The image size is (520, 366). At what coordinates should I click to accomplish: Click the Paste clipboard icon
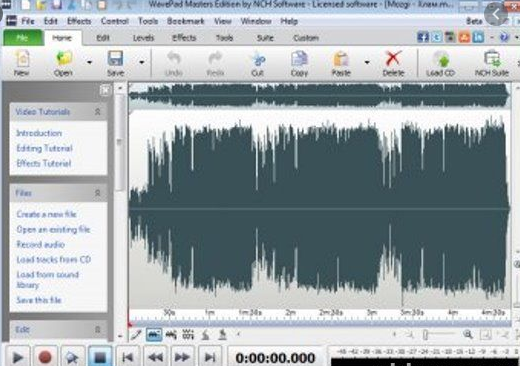tap(341, 59)
